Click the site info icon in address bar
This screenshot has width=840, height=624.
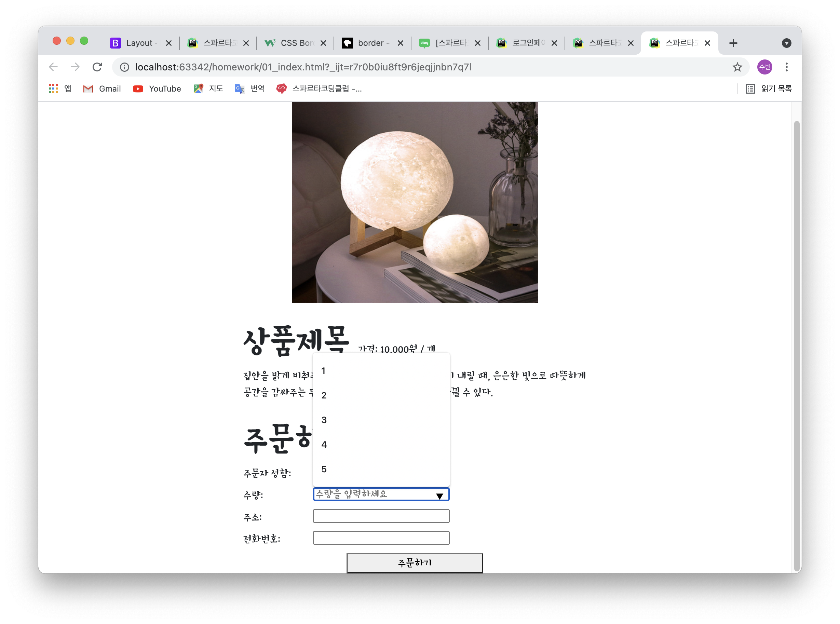tap(124, 67)
